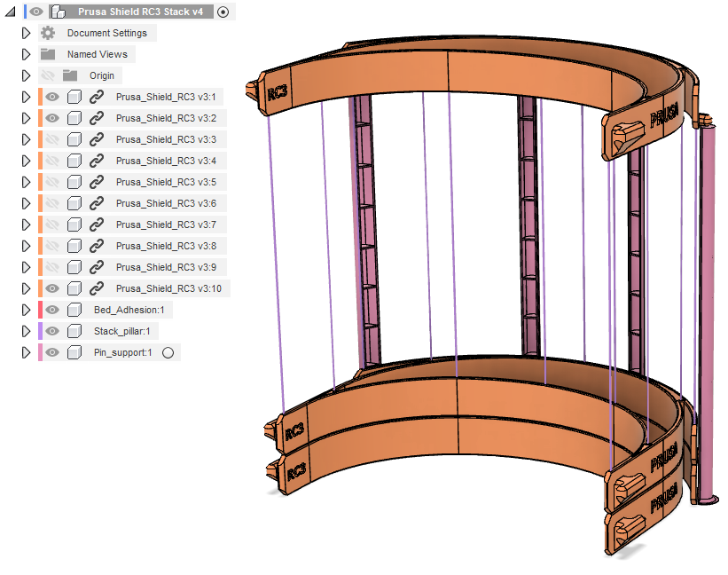Collapse the root Prusa Shield RC3 Stack tree
The image size is (728, 575).
pyautogui.click(x=11, y=12)
